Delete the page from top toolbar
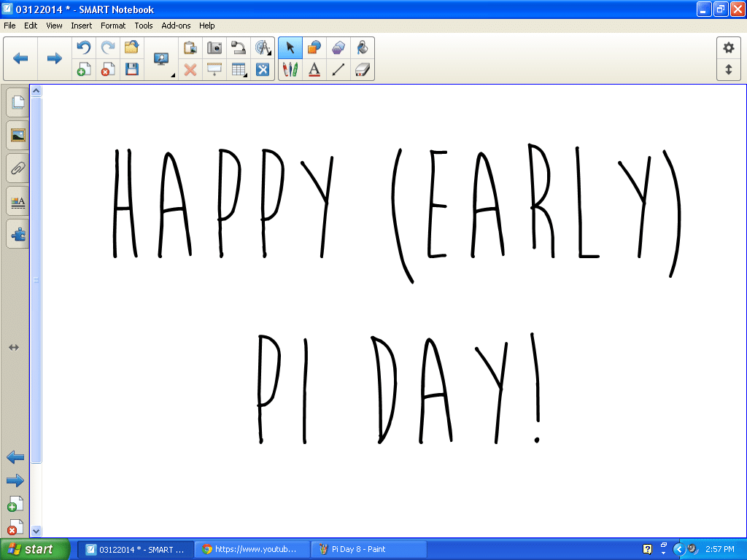Image resolution: width=747 pixels, height=560 pixels. (108, 69)
